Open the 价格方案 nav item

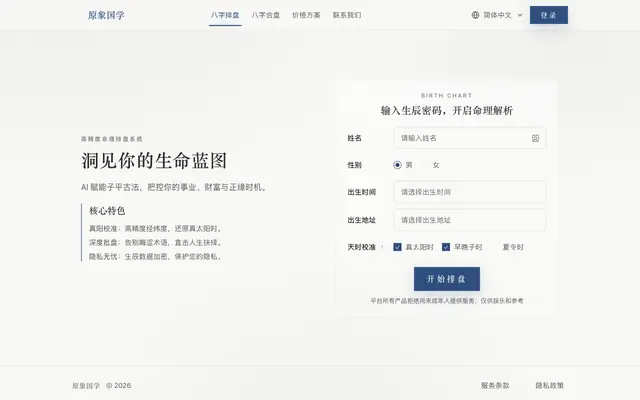tap(306, 15)
